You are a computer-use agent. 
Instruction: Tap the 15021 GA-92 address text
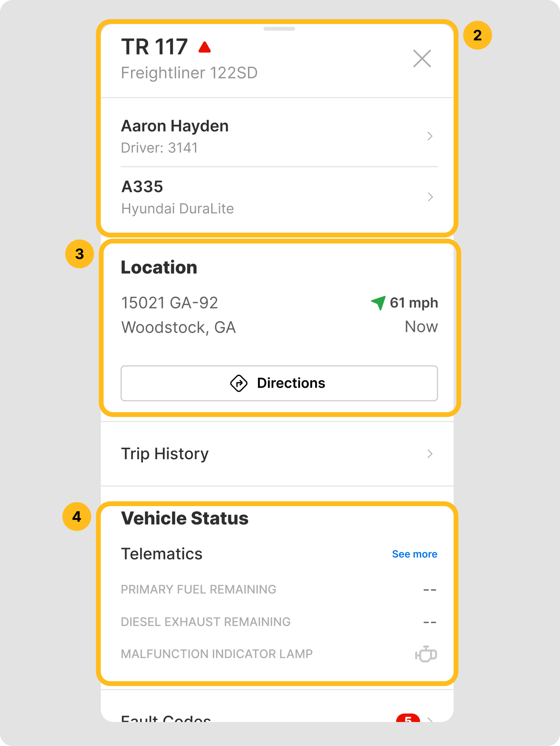(169, 302)
